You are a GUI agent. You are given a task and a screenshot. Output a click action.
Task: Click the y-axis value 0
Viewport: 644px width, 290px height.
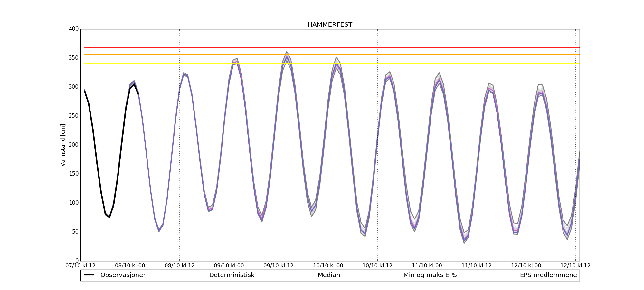pos(77,261)
